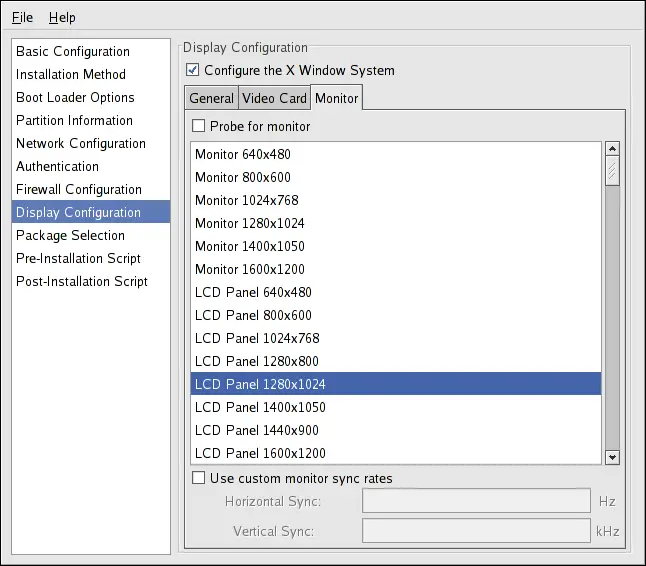Switch to the Video Card tab
Screen dimensions: 646x566
[x=274, y=98]
